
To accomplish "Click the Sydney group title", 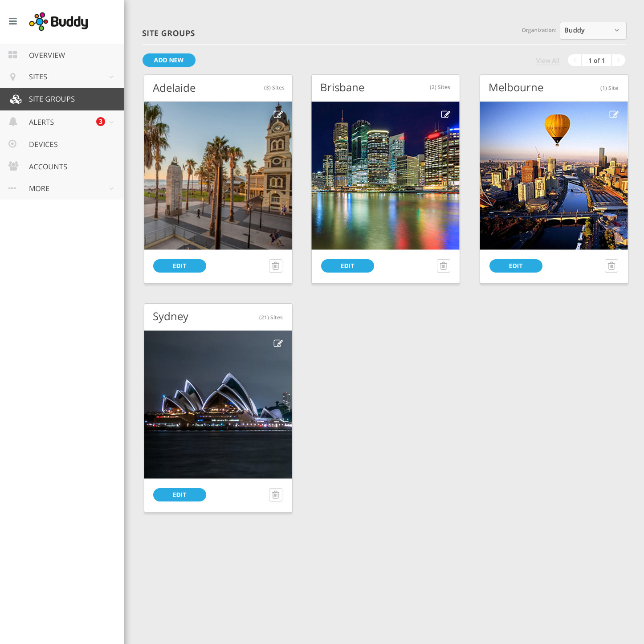I will (x=171, y=317).
